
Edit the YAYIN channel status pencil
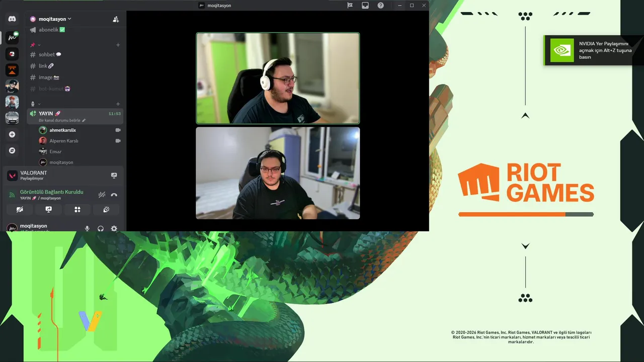[x=84, y=121]
